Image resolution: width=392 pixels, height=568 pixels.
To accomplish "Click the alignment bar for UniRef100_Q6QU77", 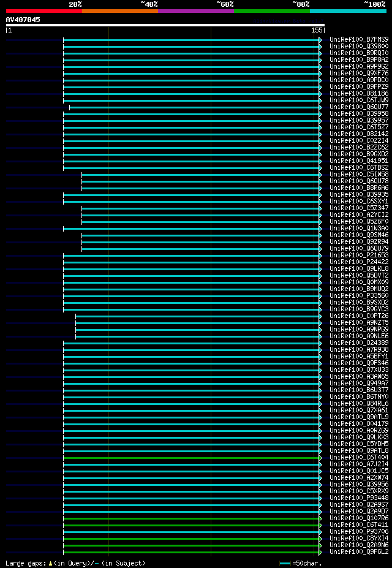I will (195, 107).
